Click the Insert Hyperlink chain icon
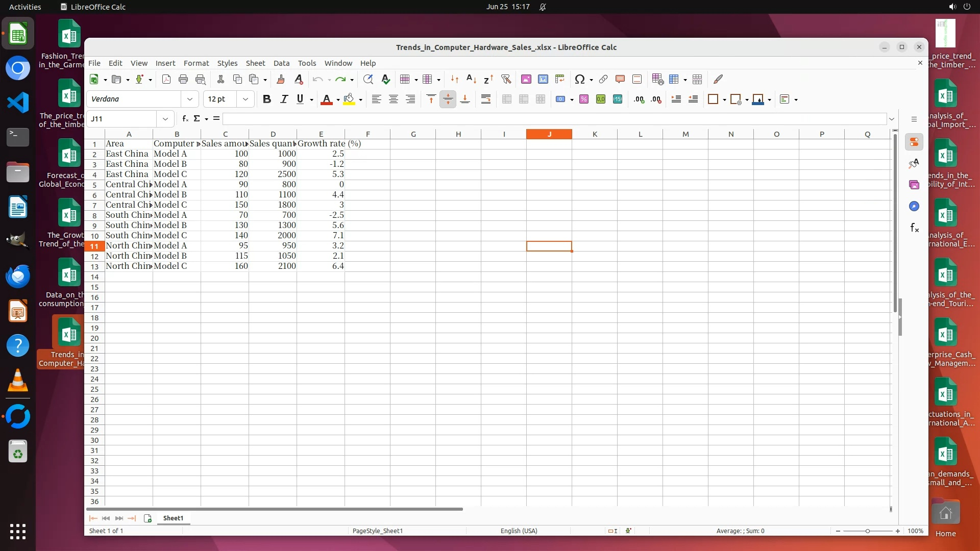 click(x=603, y=79)
